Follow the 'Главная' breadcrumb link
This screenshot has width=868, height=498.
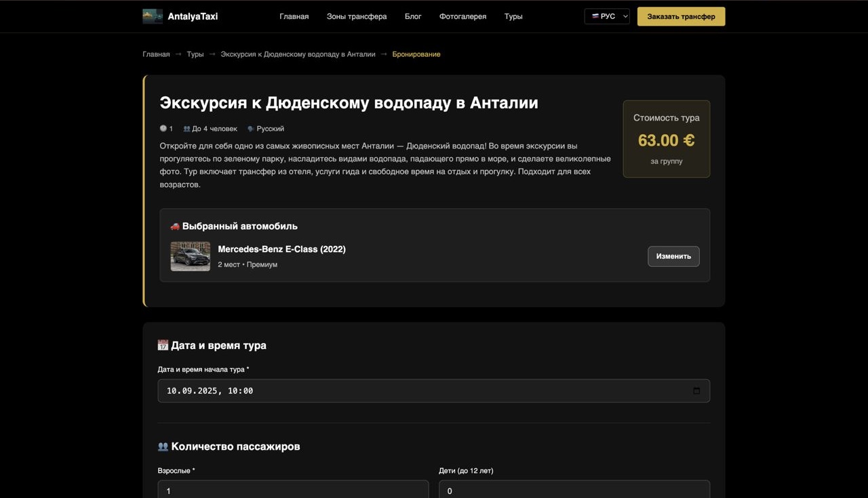click(x=155, y=54)
